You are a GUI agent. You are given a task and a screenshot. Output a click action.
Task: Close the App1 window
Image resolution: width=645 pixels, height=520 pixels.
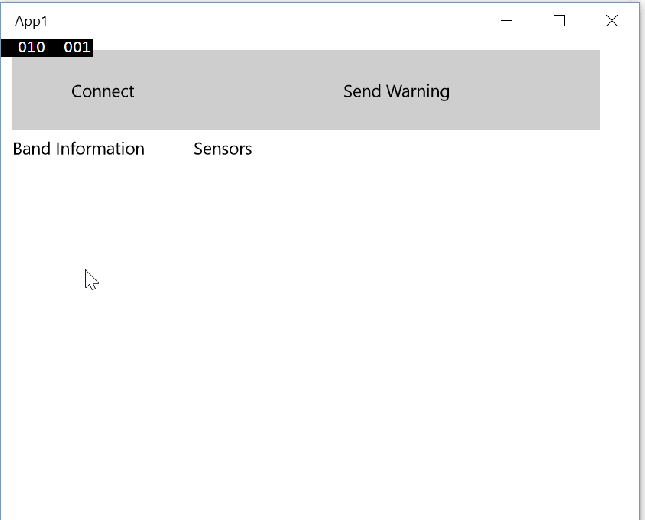pos(612,21)
